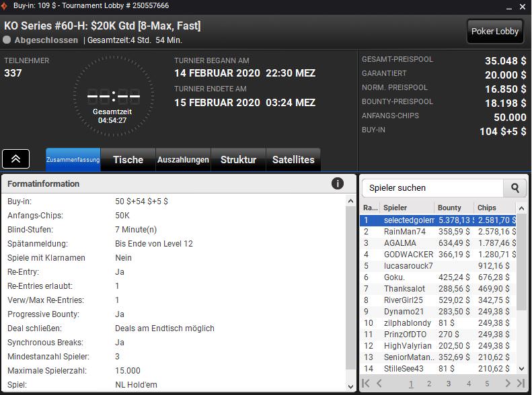Viewport: 532px width, 395px height.
Task: Jump to first page of player list
Action: [x=366, y=384]
